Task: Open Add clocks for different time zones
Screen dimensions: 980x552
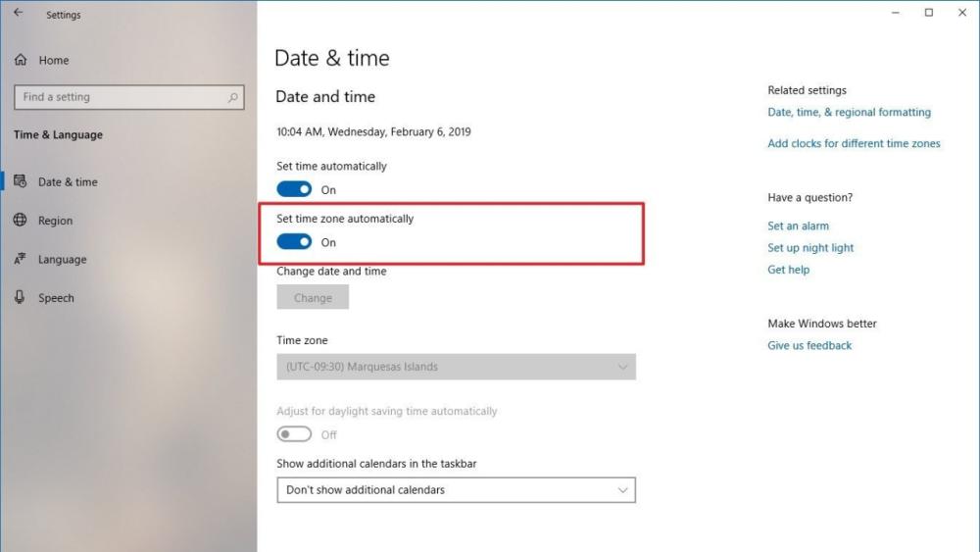Action: point(854,143)
